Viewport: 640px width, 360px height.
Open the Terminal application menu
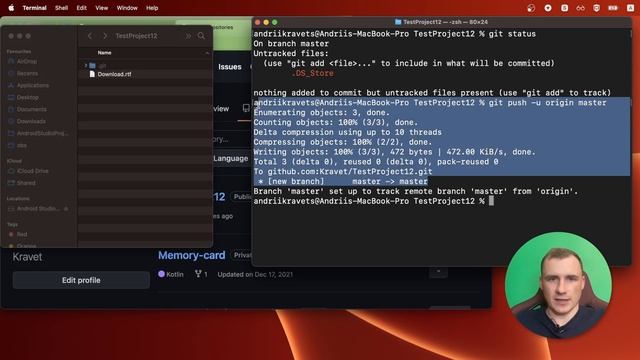pyautogui.click(x=34, y=8)
